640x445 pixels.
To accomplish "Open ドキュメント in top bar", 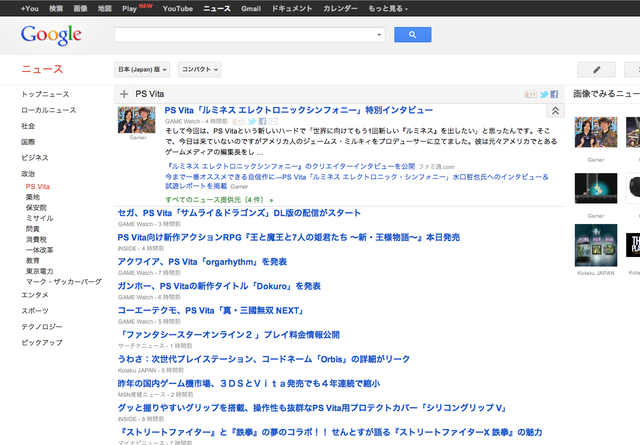I will 292,8.
